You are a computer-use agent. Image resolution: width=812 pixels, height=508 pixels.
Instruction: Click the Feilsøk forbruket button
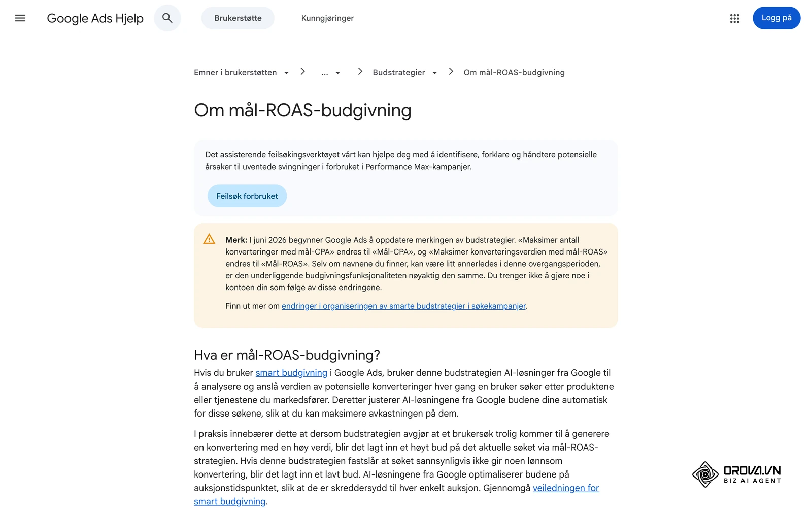pyautogui.click(x=247, y=196)
